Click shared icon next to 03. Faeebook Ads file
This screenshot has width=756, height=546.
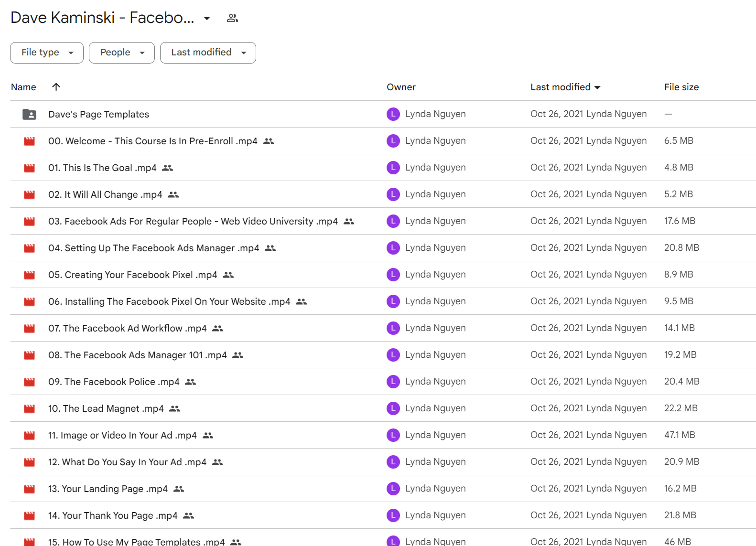click(349, 221)
